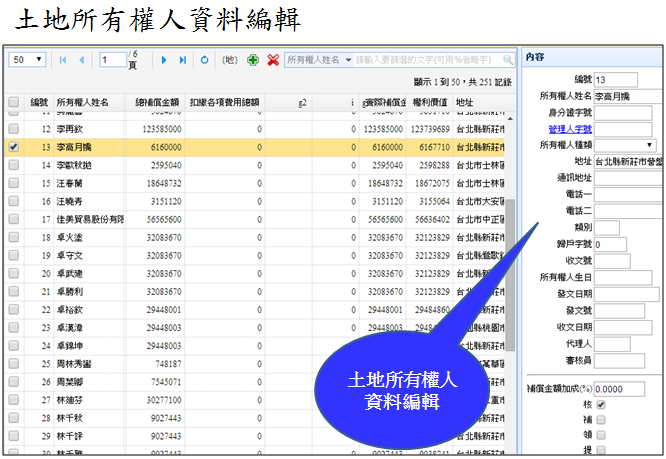Click the scrollbar up arrow
The height and width of the screenshot is (459, 666).
click(510, 119)
